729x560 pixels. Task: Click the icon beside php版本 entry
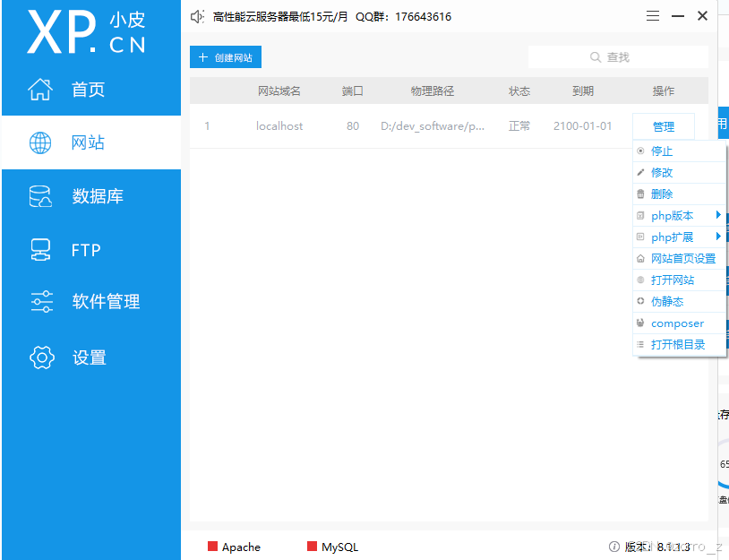(x=640, y=215)
